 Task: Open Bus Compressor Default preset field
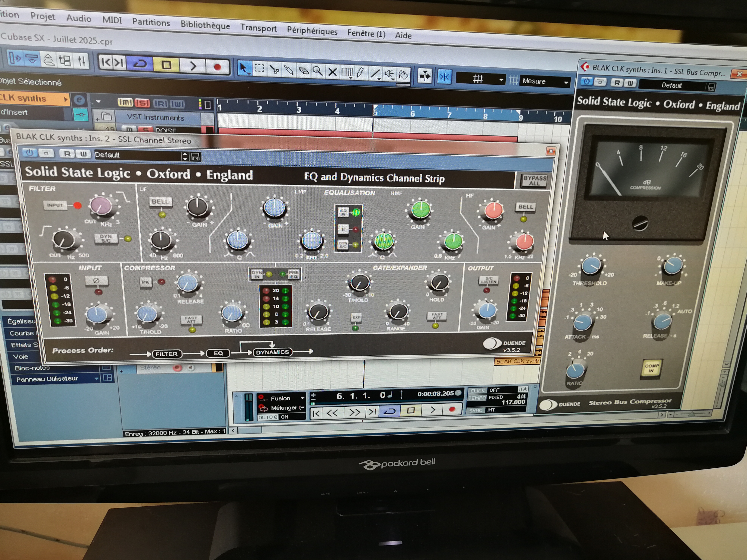coord(672,85)
